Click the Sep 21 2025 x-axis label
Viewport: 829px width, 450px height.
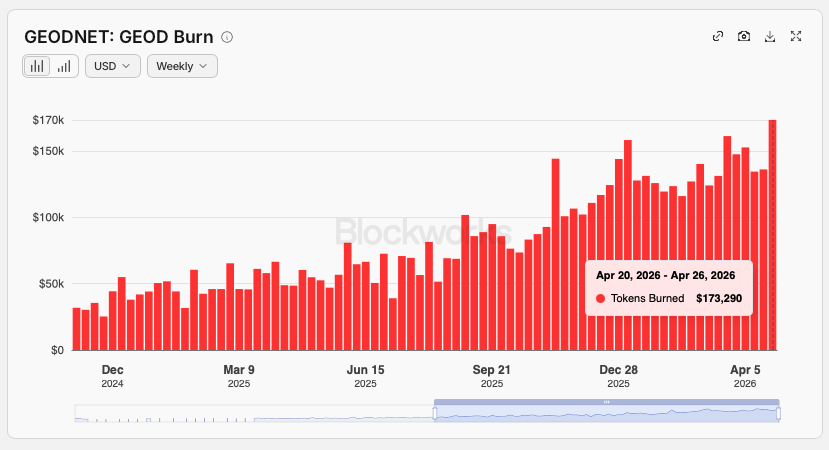[492, 376]
